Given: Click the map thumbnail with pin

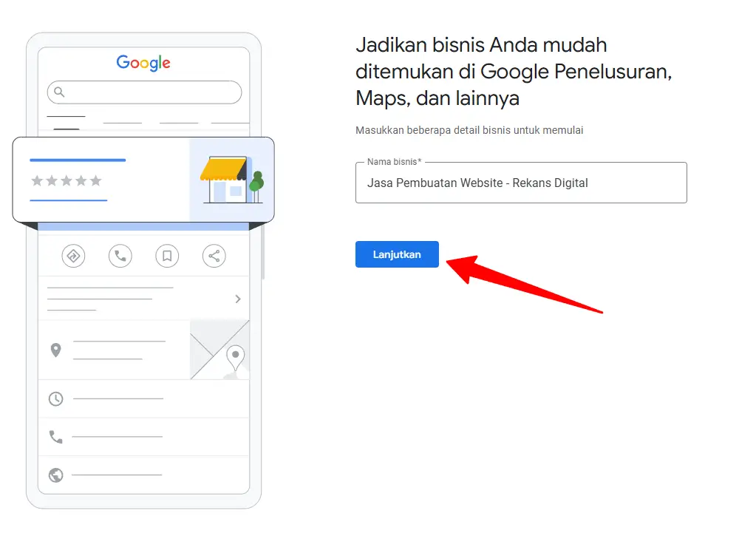Looking at the screenshot, I should pos(220,350).
